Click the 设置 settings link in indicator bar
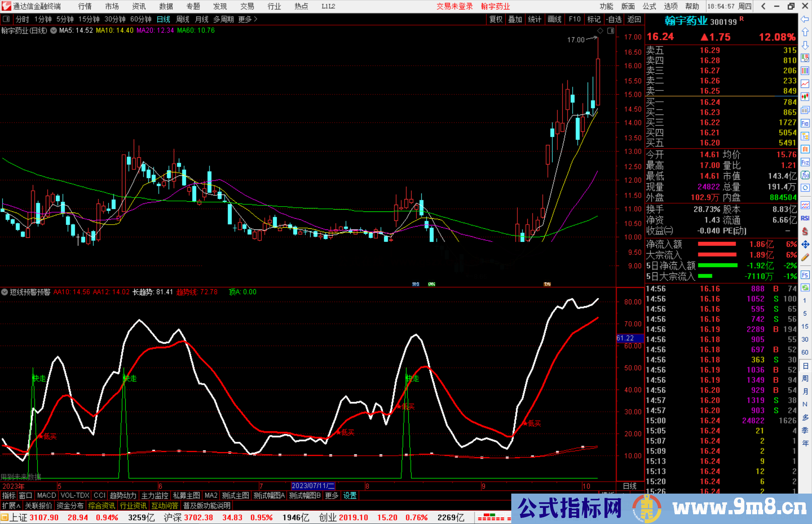The height and width of the screenshot is (524, 812). point(350,495)
